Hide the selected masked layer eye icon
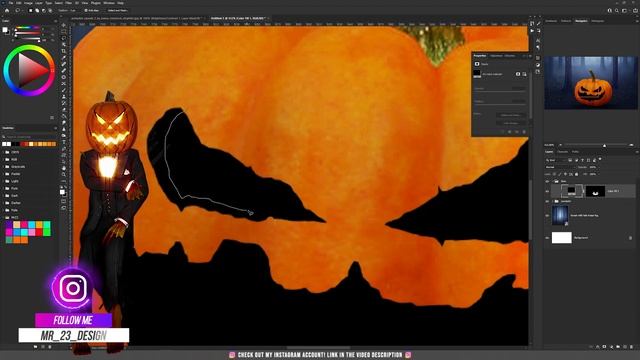The height and width of the screenshot is (360, 640). pos(547,191)
